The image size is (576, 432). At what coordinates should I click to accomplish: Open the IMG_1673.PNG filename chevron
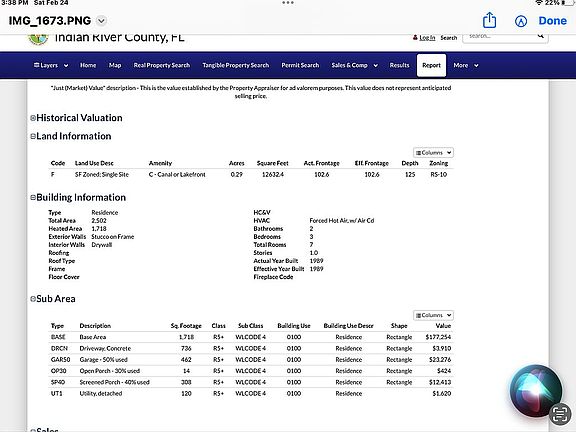click(x=101, y=21)
